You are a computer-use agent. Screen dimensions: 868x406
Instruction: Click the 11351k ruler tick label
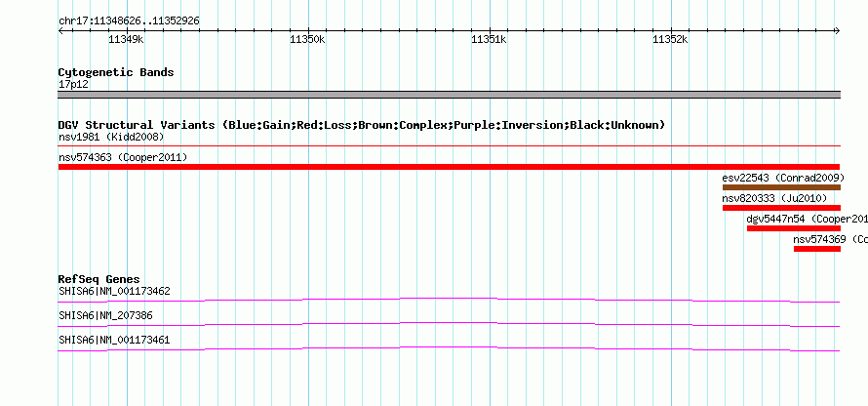(489, 39)
